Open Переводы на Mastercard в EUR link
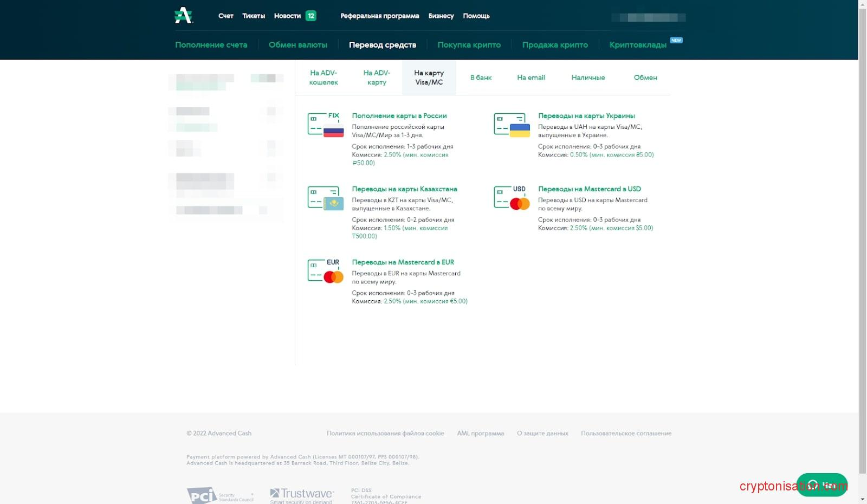The image size is (867, 504). tap(403, 262)
